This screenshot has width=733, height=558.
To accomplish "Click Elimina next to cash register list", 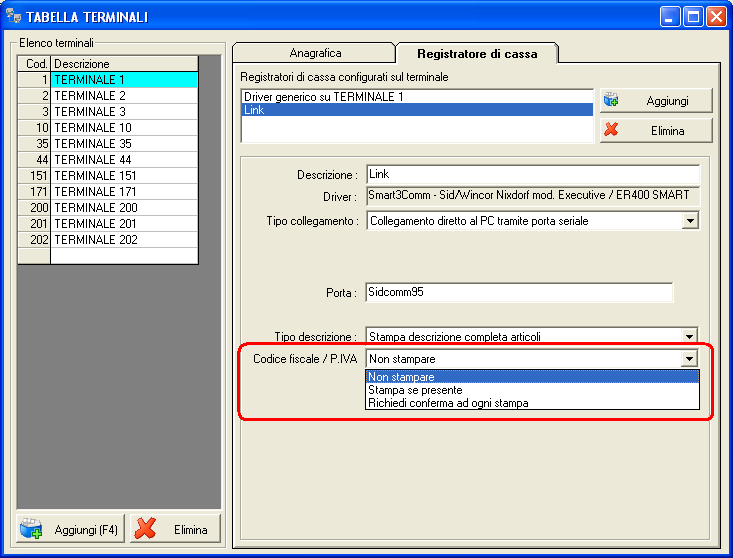I will pos(656,130).
